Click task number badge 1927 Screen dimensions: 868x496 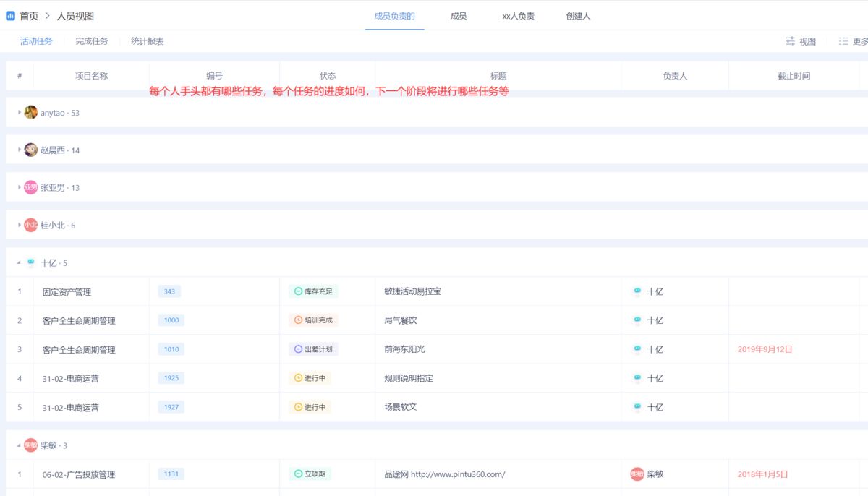[x=171, y=407]
